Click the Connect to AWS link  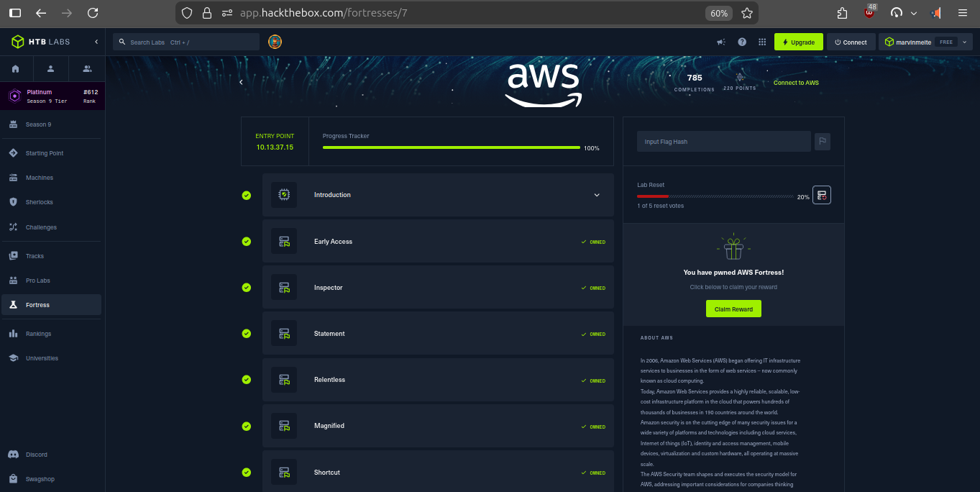(x=795, y=83)
